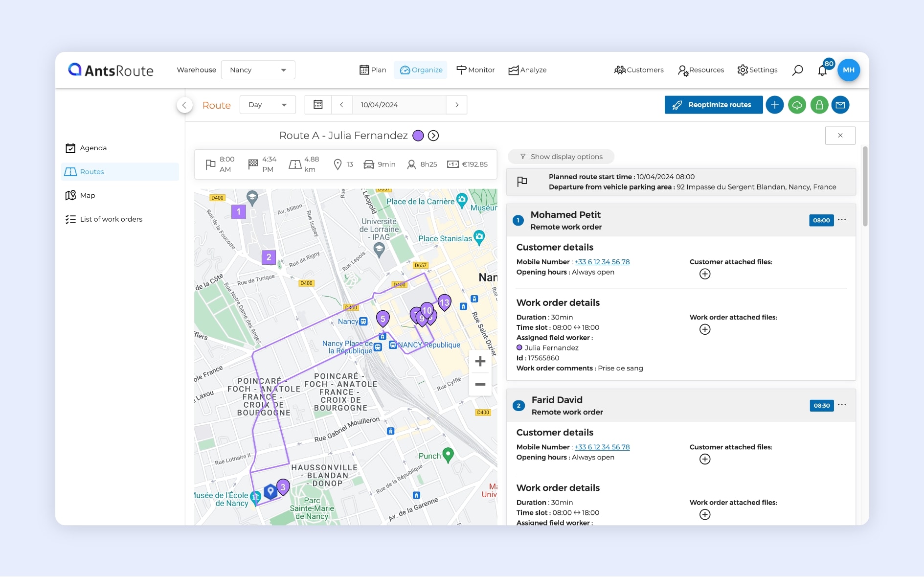Show display options filter
The width and height of the screenshot is (924, 577).
561,157
